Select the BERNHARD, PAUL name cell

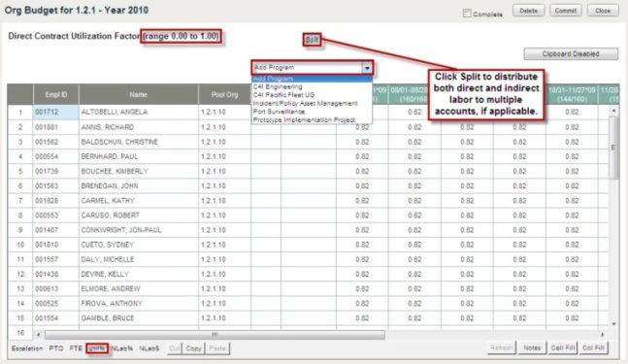coord(139,156)
